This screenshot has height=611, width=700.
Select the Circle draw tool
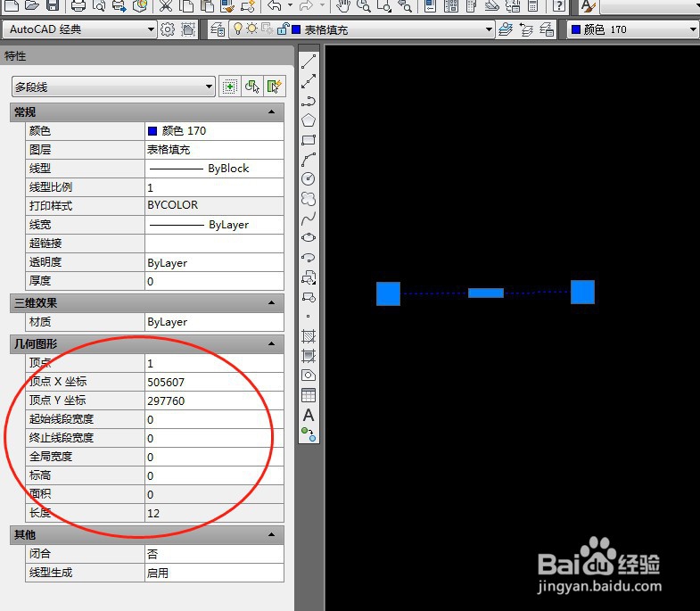pyautogui.click(x=309, y=178)
